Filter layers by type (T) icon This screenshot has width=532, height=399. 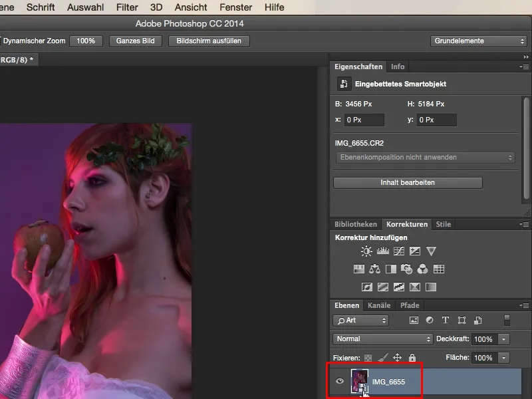(x=446, y=321)
